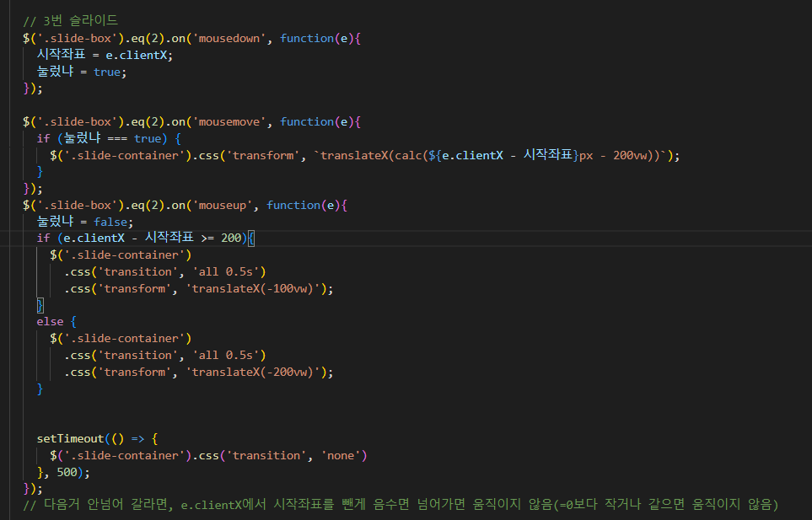Click 'all 0.5s' string above translateX(-200vw)
Viewport: 812px width, 520px height.
226,356
